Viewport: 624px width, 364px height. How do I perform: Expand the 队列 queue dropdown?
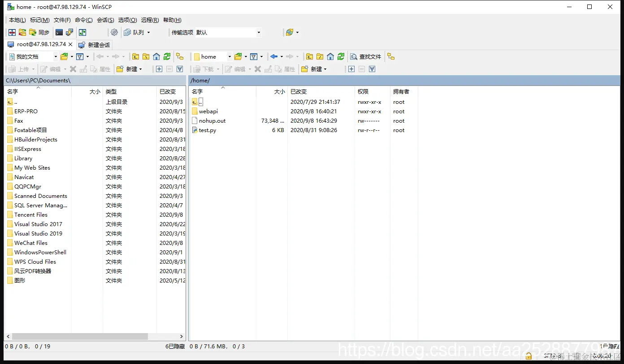click(149, 32)
